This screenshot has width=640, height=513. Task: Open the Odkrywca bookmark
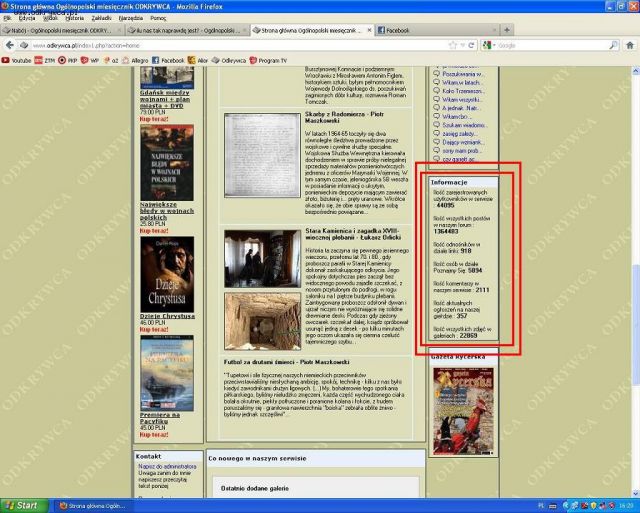click(x=229, y=60)
